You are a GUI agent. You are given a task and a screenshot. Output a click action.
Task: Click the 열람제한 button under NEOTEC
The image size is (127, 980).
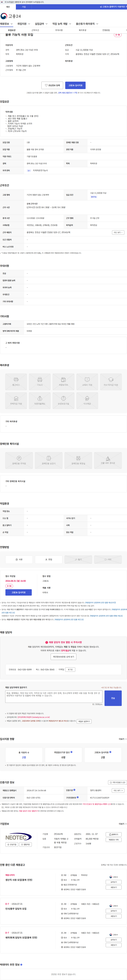[26, 844]
